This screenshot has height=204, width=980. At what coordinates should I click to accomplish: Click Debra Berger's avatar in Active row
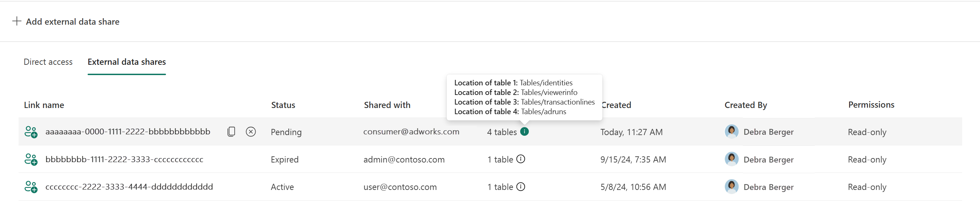tap(731, 187)
